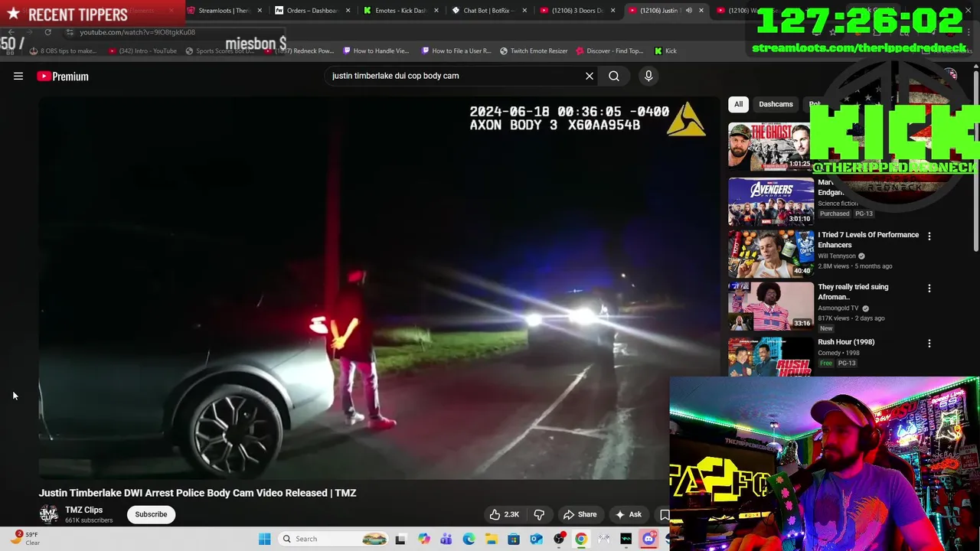Open the Ask AI button

[629, 514]
